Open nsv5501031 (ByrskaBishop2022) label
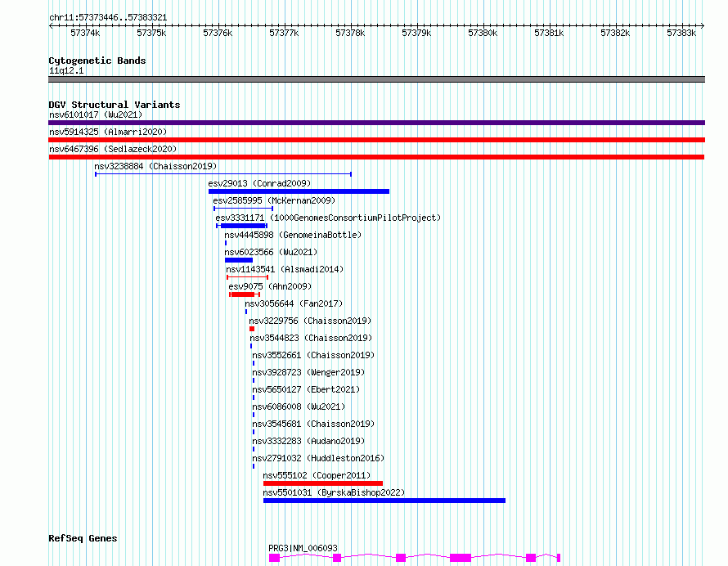Image resolution: width=728 pixels, height=566 pixels. pos(334,492)
